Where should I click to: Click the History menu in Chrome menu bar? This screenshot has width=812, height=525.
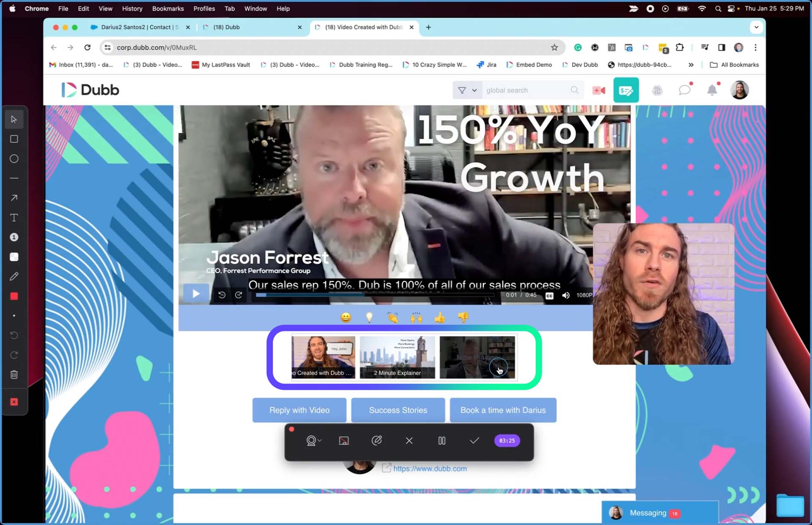[132, 8]
